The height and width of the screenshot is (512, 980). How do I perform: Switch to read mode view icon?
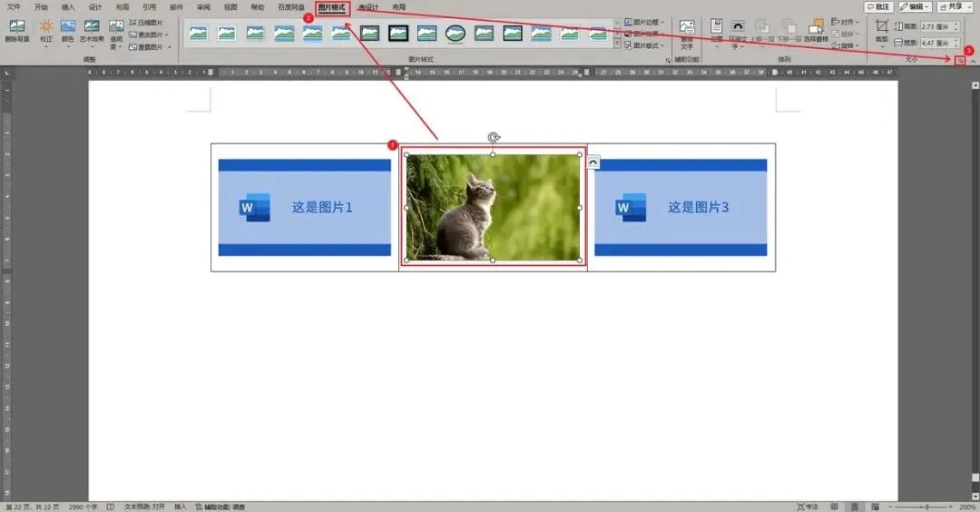click(x=835, y=507)
